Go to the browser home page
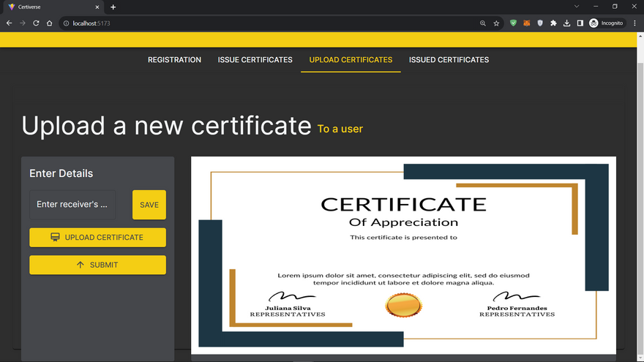 pyautogui.click(x=50, y=23)
